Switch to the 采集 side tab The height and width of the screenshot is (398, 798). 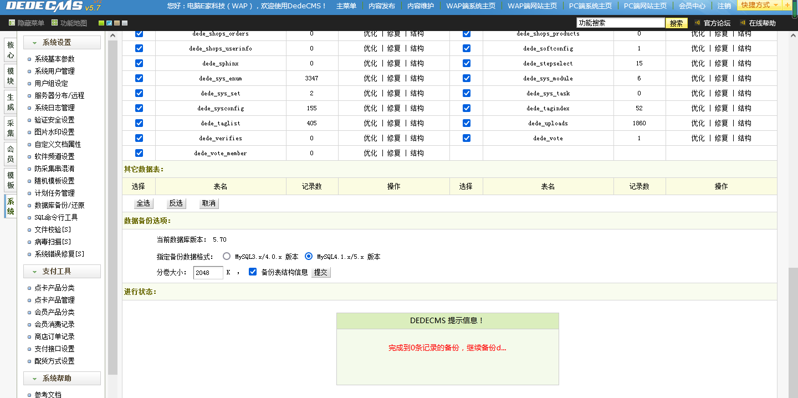(11, 128)
